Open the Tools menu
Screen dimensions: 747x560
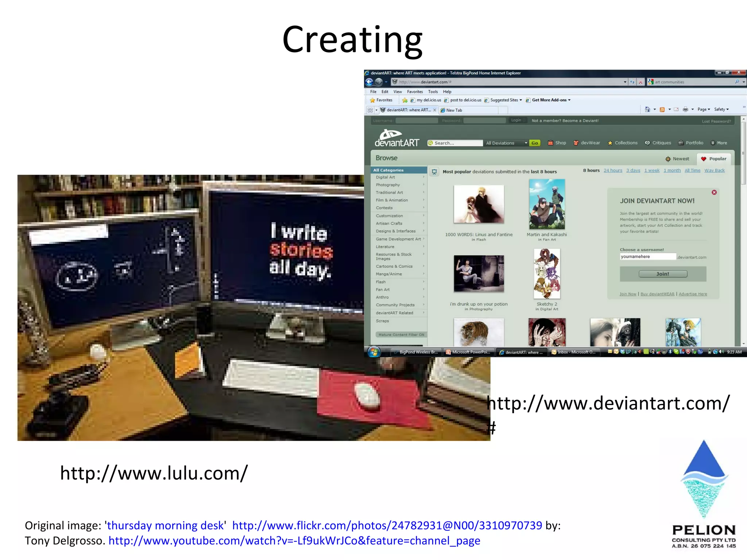coord(433,92)
